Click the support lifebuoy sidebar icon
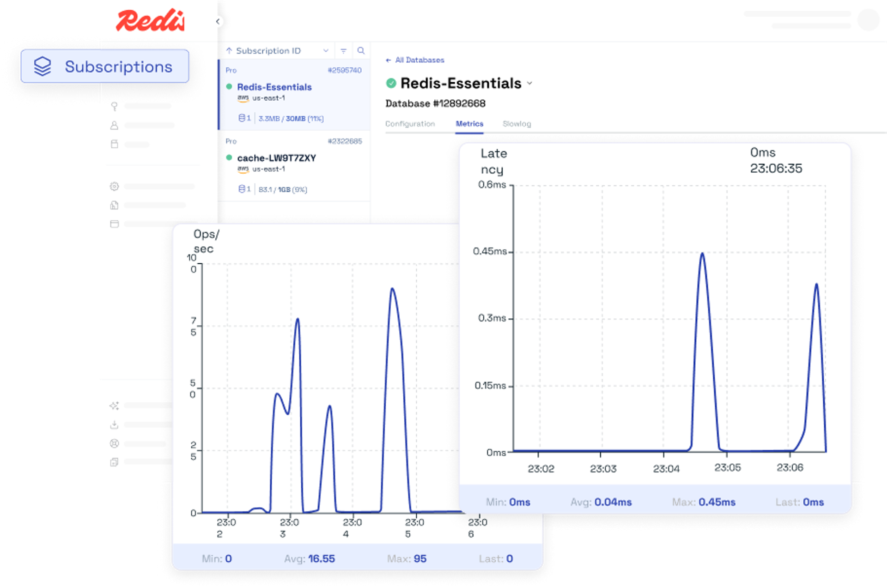The height and width of the screenshot is (588, 887). click(x=114, y=443)
